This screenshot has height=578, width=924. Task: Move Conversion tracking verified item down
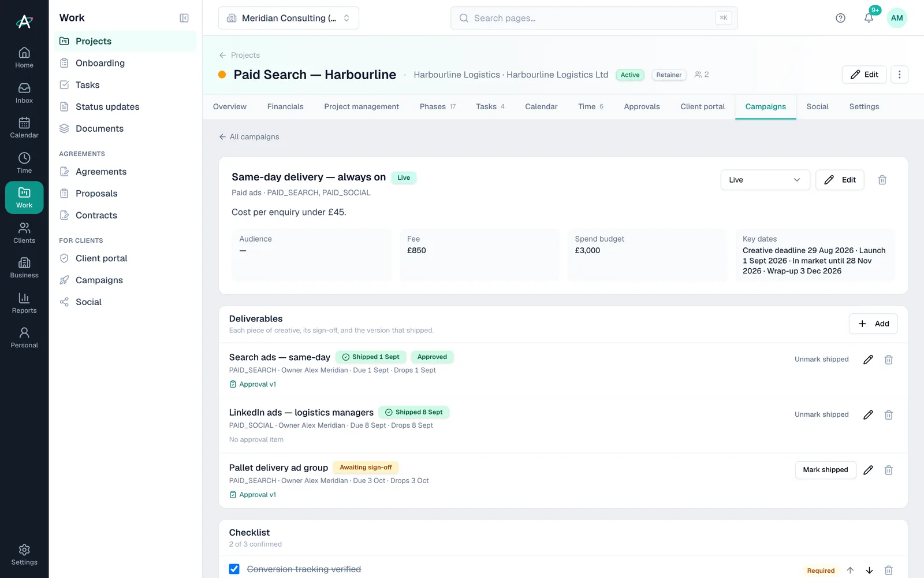869,570
